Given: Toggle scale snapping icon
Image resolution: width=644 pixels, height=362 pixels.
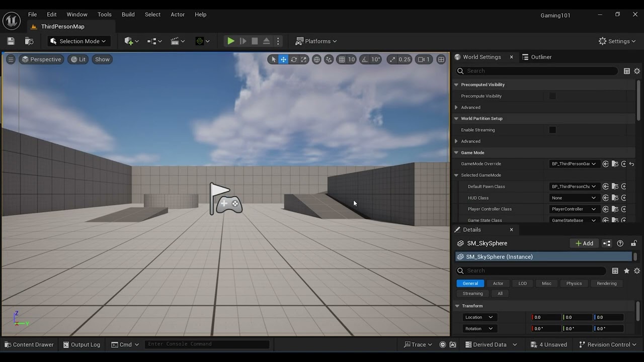Looking at the screenshot, I should 392,59.
